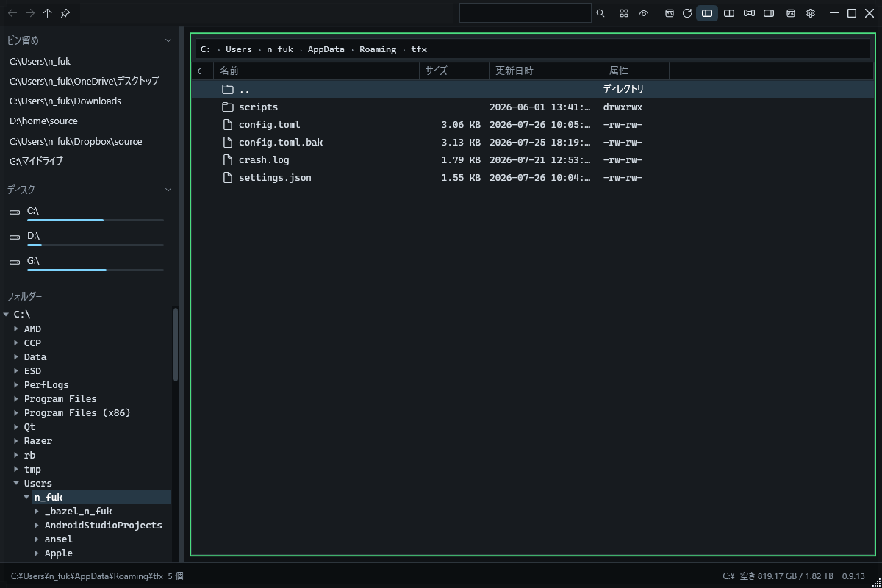Viewport: 882px width, 588px height.
Task: Expand the AMD tree folder
Action: pos(17,329)
